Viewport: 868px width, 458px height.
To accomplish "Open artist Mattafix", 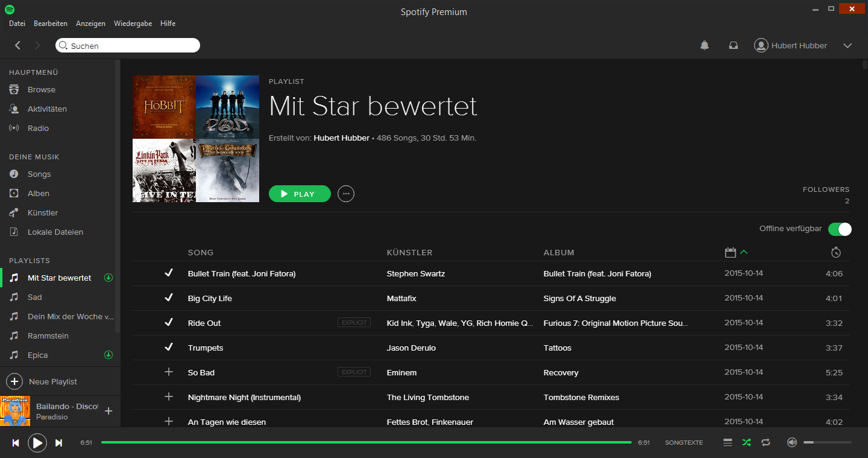I will coord(401,299).
